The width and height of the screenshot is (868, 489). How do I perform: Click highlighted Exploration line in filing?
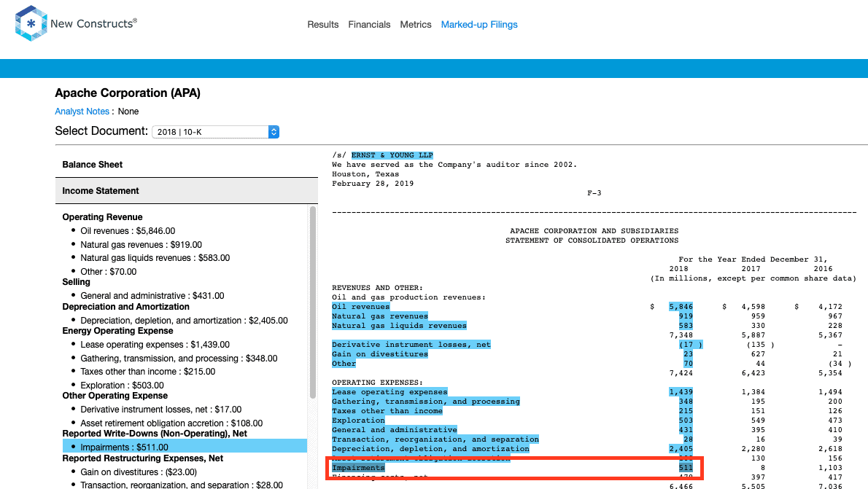(x=358, y=420)
